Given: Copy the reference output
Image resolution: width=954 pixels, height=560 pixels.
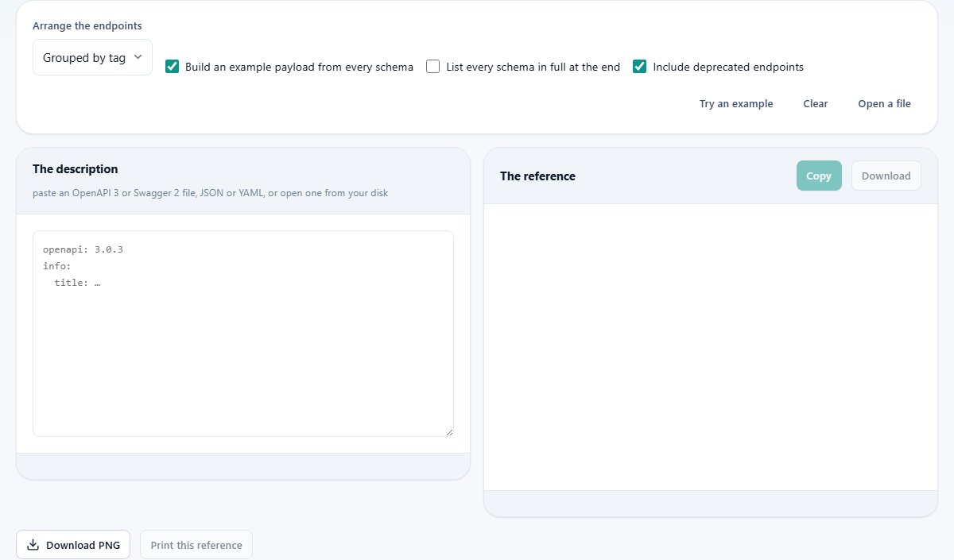Looking at the screenshot, I should [x=819, y=176].
